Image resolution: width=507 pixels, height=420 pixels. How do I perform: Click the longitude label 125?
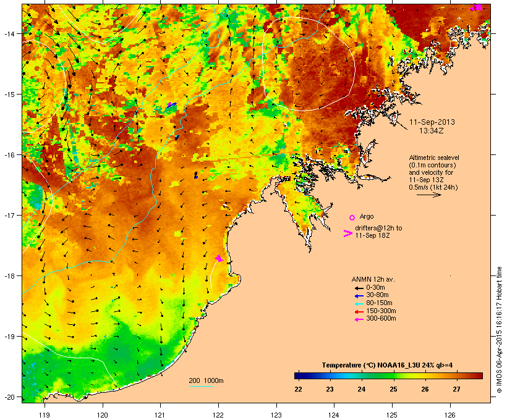tap(392, 415)
